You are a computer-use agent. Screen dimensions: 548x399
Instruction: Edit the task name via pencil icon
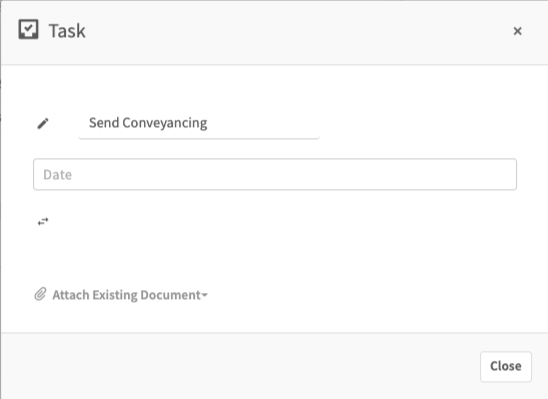click(43, 123)
